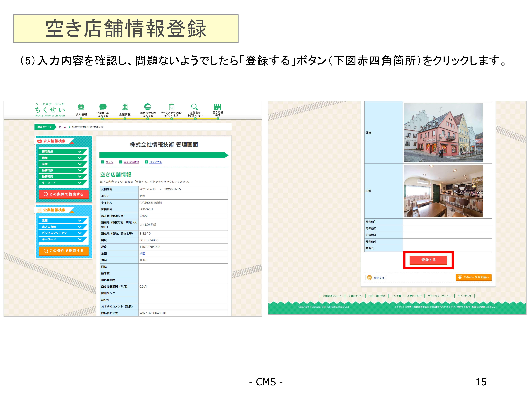Expand キーワード dropdown in 求人情報検索 panel
This screenshot has width=532, height=399.
click(x=63, y=183)
